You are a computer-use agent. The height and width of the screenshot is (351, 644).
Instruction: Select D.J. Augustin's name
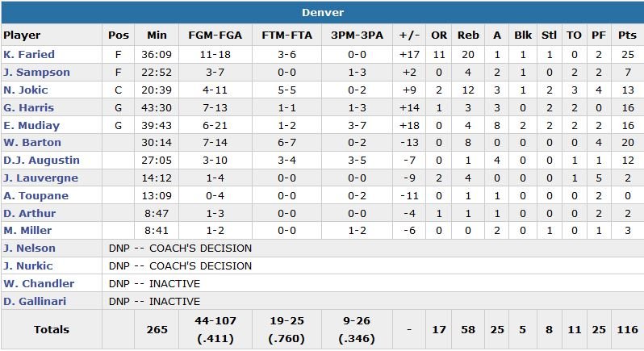(x=40, y=161)
